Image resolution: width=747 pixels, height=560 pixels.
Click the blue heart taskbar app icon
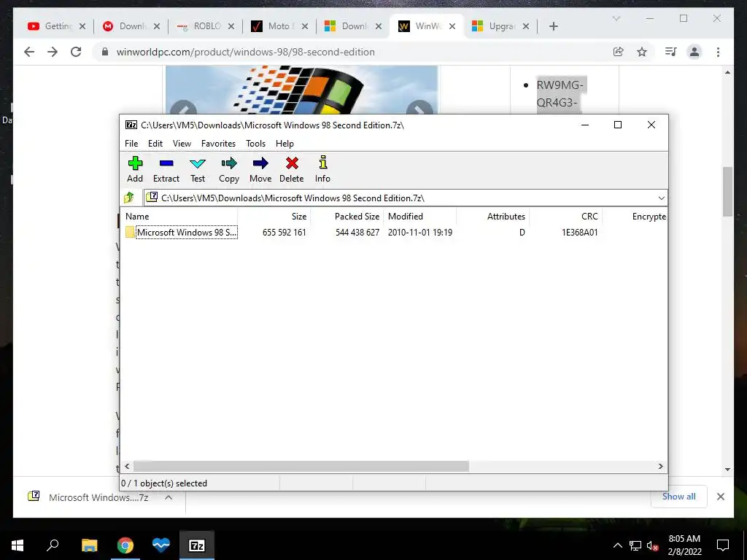[161, 545]
